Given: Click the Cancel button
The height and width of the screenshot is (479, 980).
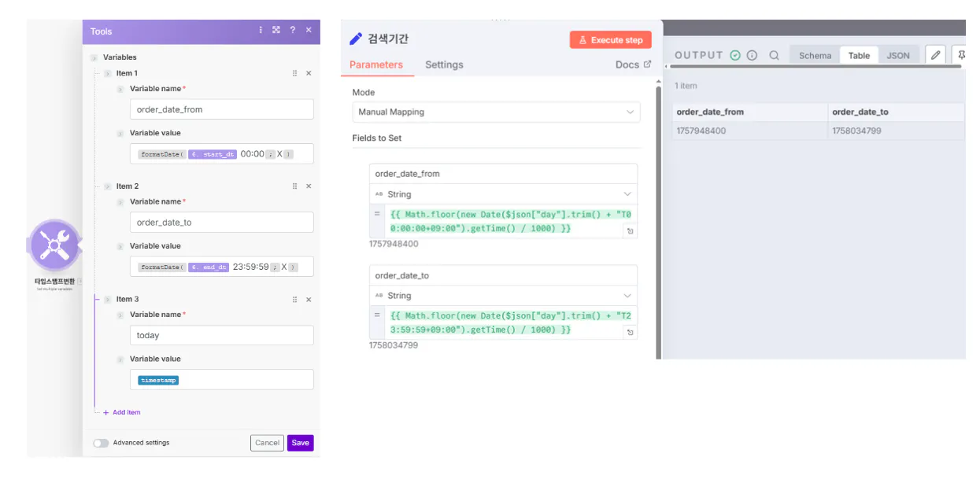Looking at the screenshot, I should pos(267,443).
